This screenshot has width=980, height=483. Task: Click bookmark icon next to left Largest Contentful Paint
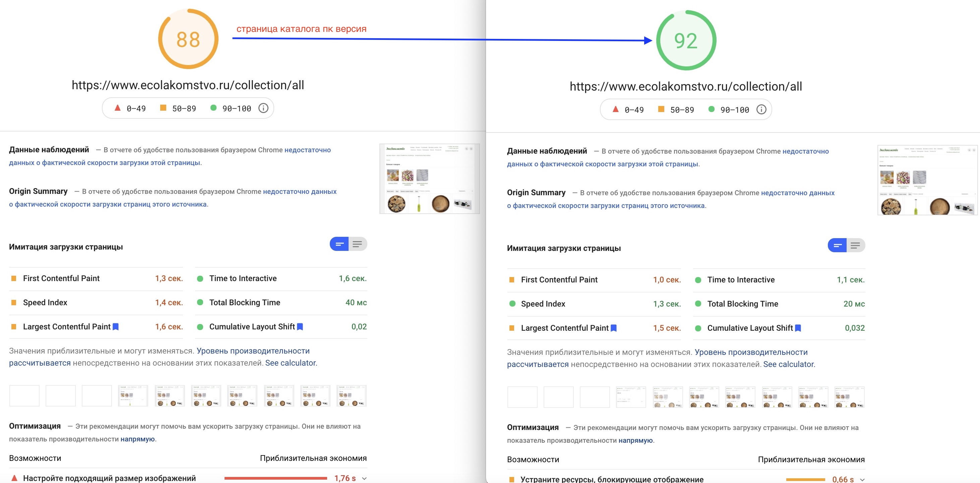(x=116, y=327)
